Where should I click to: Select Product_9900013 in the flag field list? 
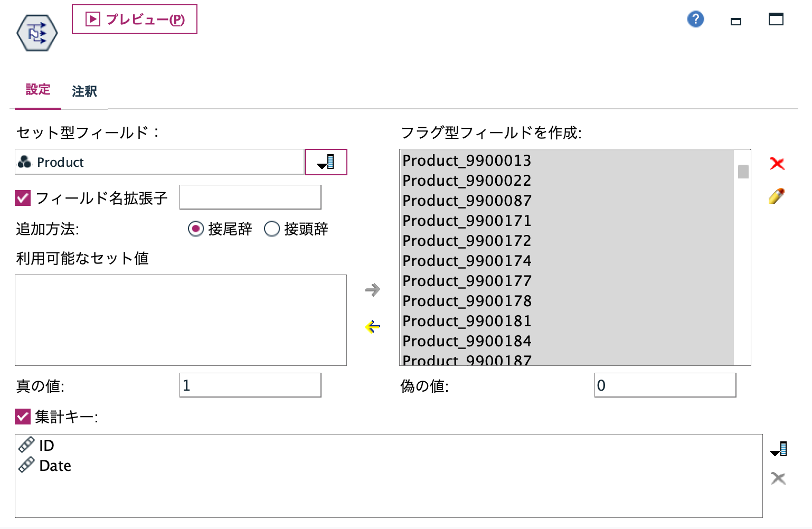coord(467,160)
